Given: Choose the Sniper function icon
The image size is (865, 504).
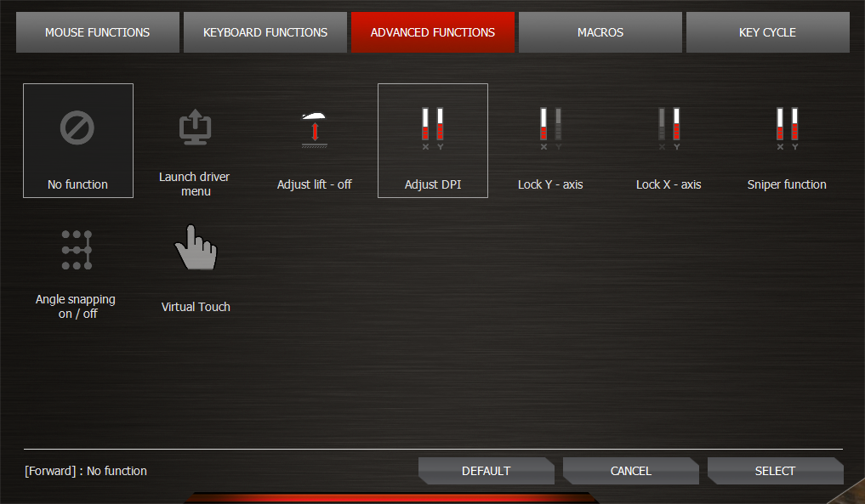Looking at the screenshot, I should pyautogui.click(x=787, y=127).
